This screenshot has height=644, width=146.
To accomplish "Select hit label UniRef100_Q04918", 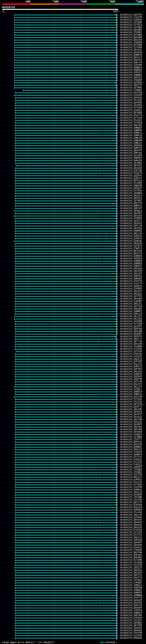I will point(131,53).
